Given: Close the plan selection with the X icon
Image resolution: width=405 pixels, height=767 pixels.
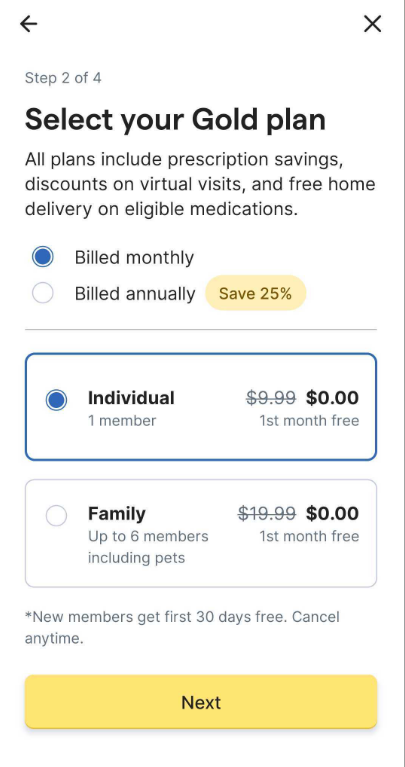Looking at the screenshot, I should pyautogui.click(x=372, y=23).
